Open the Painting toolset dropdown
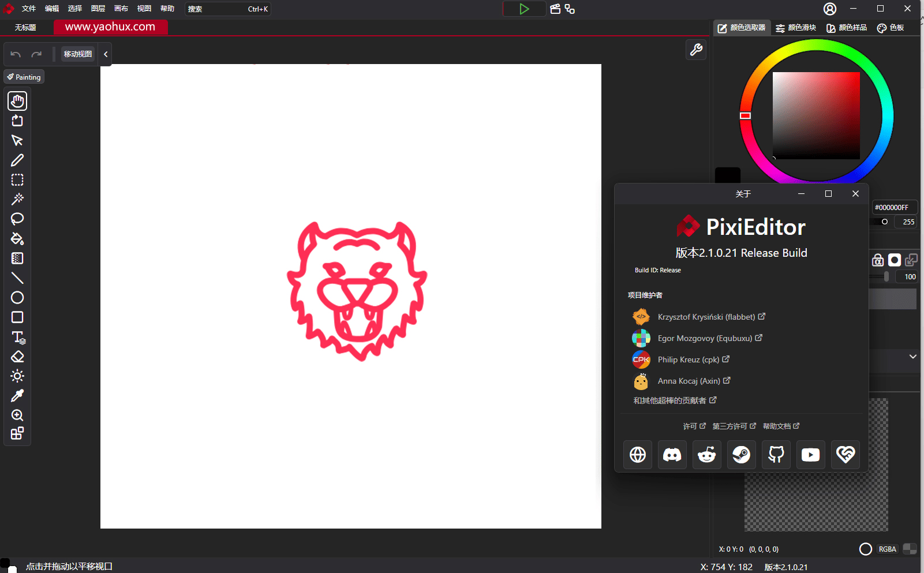The height and width of the screenshot is (573, 924). pos(24,77)
